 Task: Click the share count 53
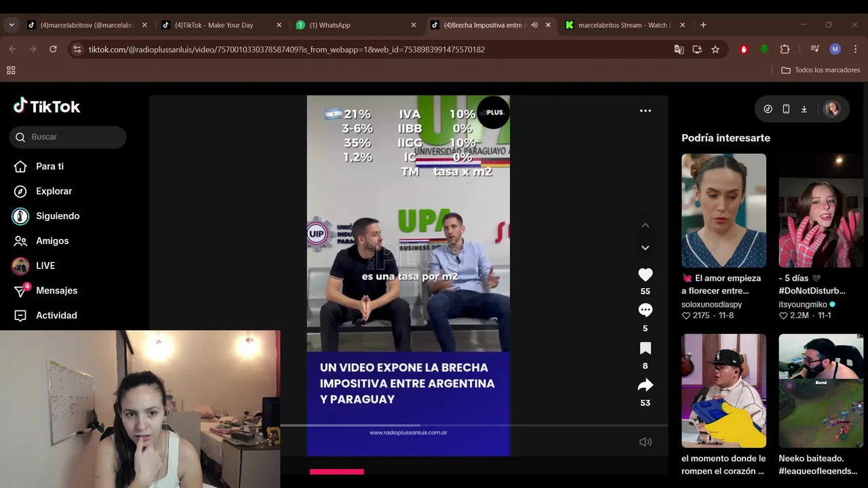tap(645, 403)
